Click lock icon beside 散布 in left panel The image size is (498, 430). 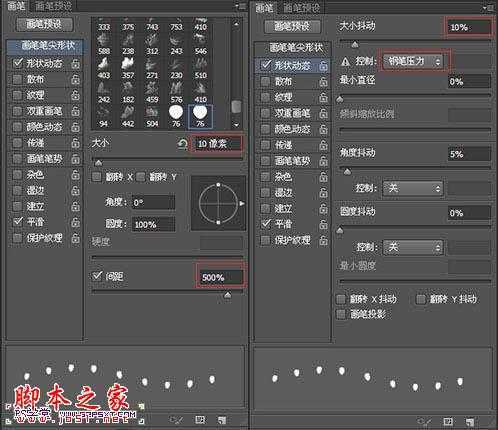coord(76,79)
